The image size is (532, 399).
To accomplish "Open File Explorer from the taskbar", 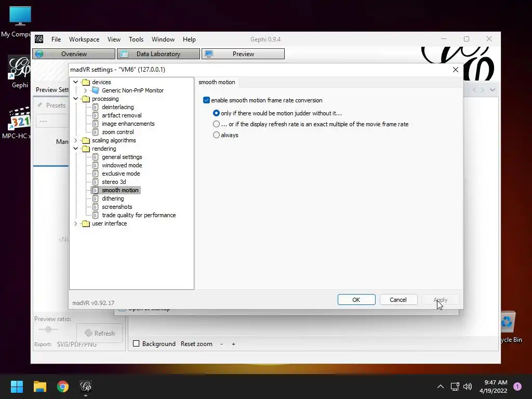I will pyautogui.click(x=39, y=387).
